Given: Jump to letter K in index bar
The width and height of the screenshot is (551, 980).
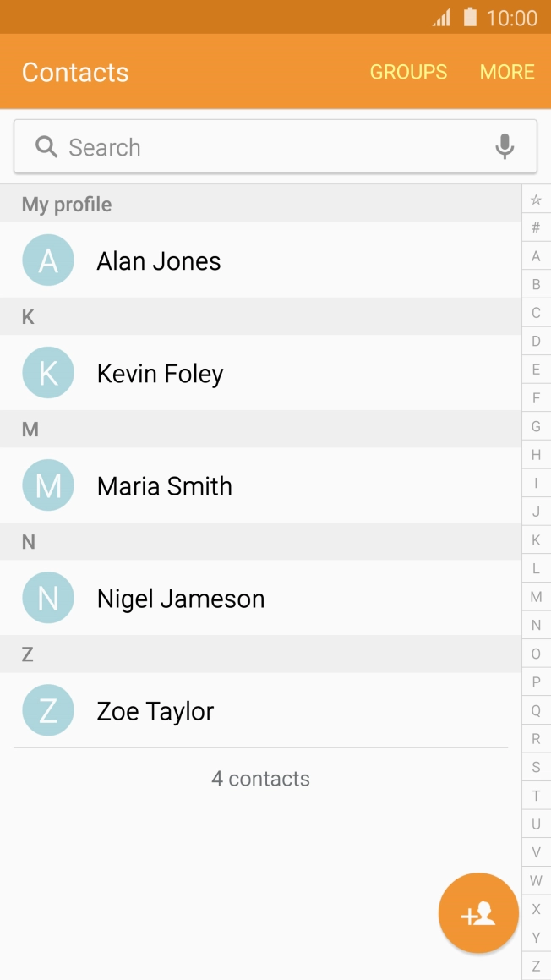Looking at the screenshot, I should click(536, 540).
